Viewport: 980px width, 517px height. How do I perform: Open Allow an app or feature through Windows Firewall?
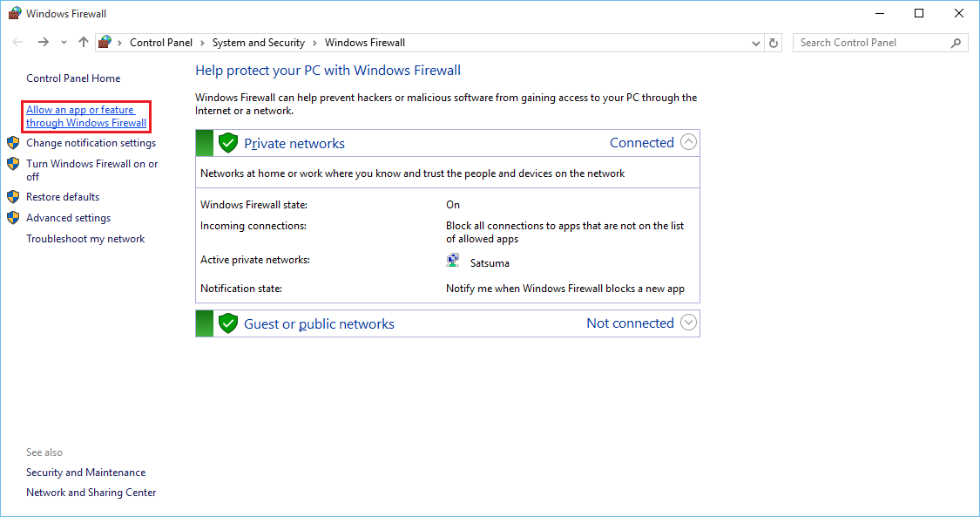(85, 116)
